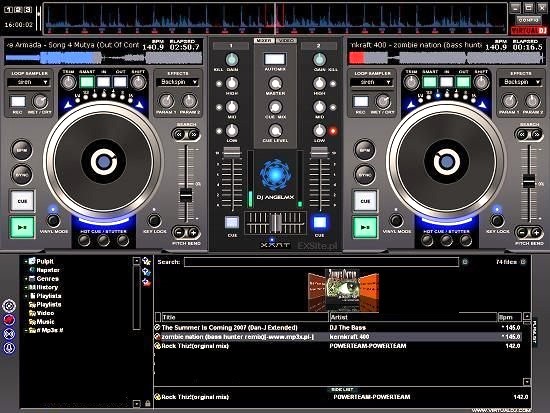Viewport: 550px width, 413px height.
Task: Toggle channel 2 LOW kill button (red)
Action: 333,131
